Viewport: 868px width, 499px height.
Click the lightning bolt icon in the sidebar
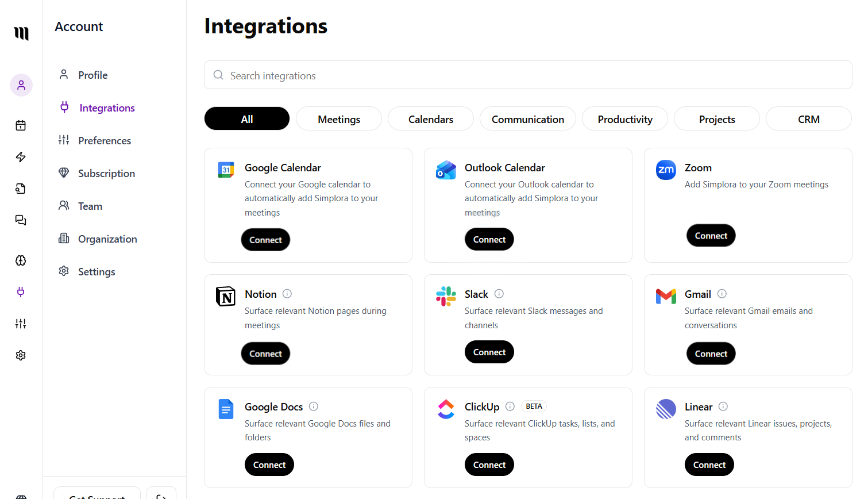point(21,157)
